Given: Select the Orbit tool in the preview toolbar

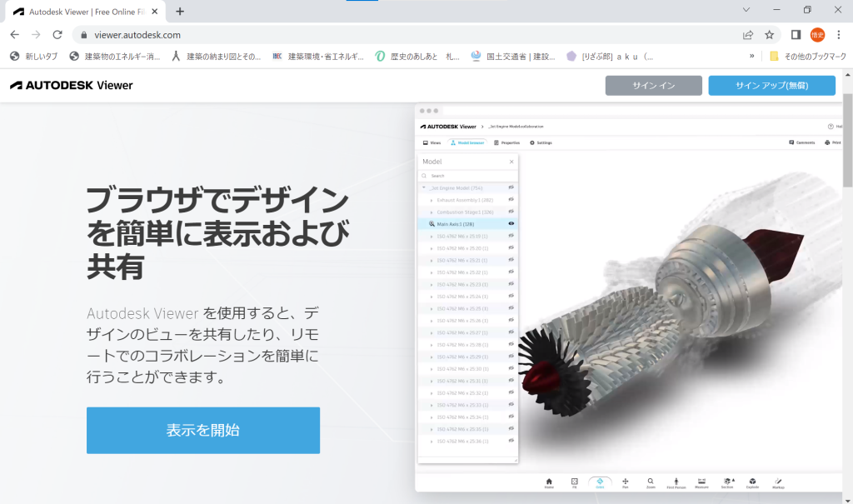Looking at the screenshot, I should [x=600, y=483].
